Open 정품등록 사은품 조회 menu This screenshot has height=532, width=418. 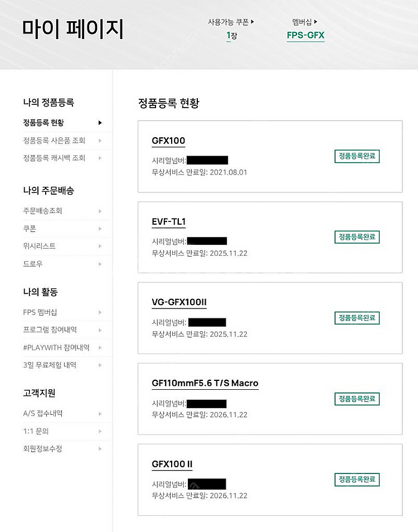coord(54,141)
